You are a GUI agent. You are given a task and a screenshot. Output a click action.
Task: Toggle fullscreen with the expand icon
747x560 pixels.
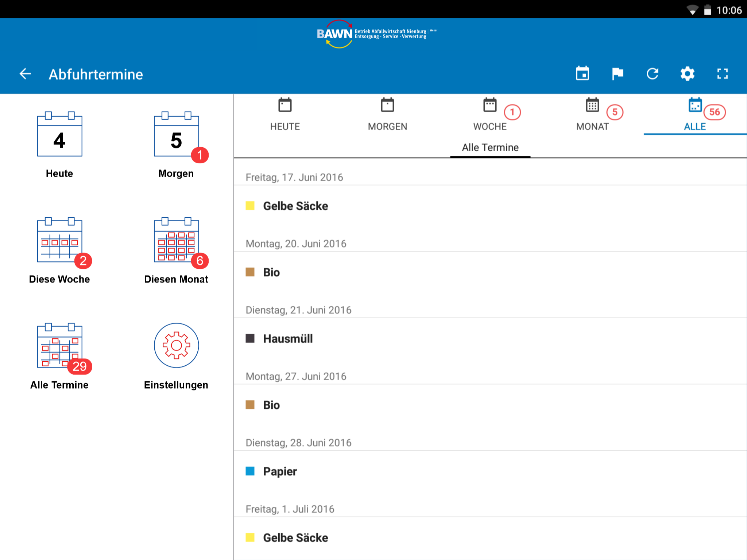(x=722, y=74)
